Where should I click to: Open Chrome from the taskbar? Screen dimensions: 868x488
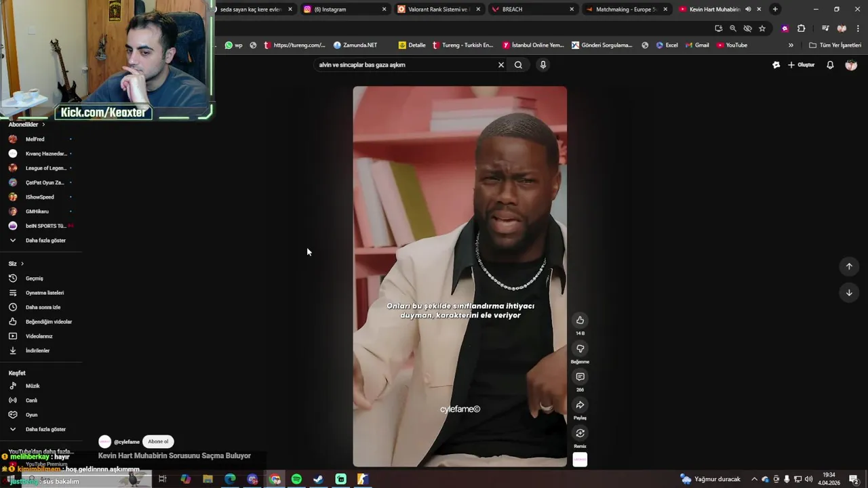pos(275,479)
